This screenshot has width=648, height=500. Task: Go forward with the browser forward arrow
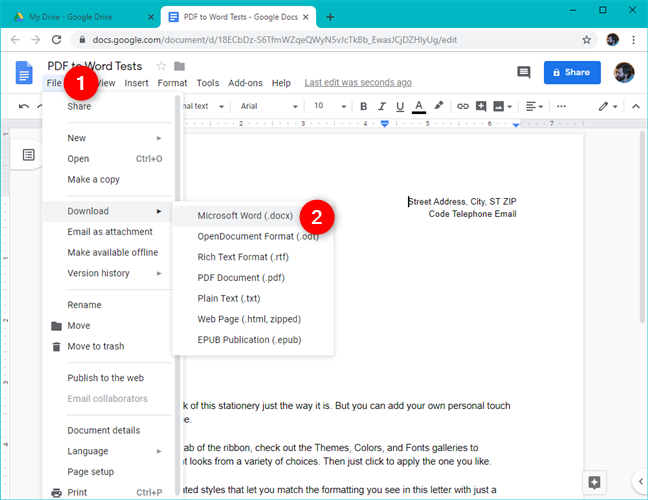point(36,40)
